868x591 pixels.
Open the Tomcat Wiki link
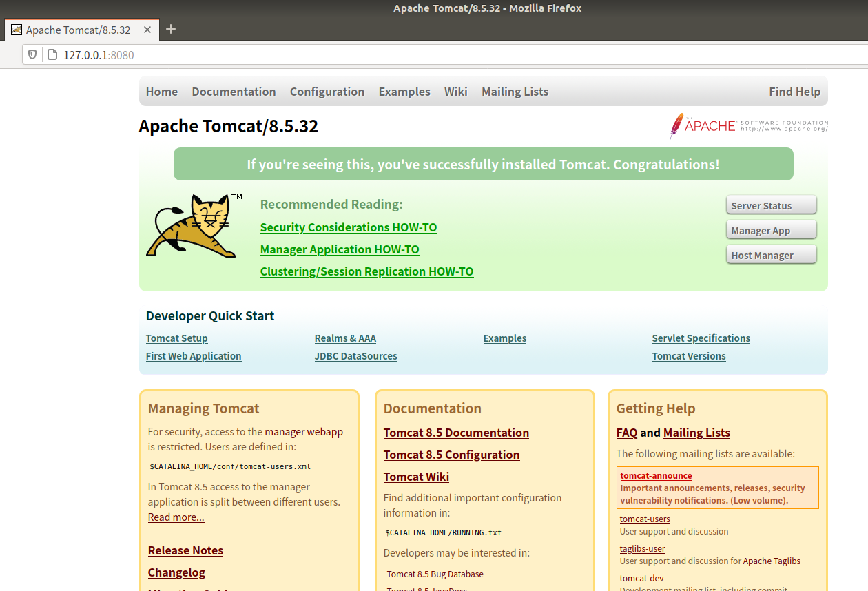tap(416, 477)
